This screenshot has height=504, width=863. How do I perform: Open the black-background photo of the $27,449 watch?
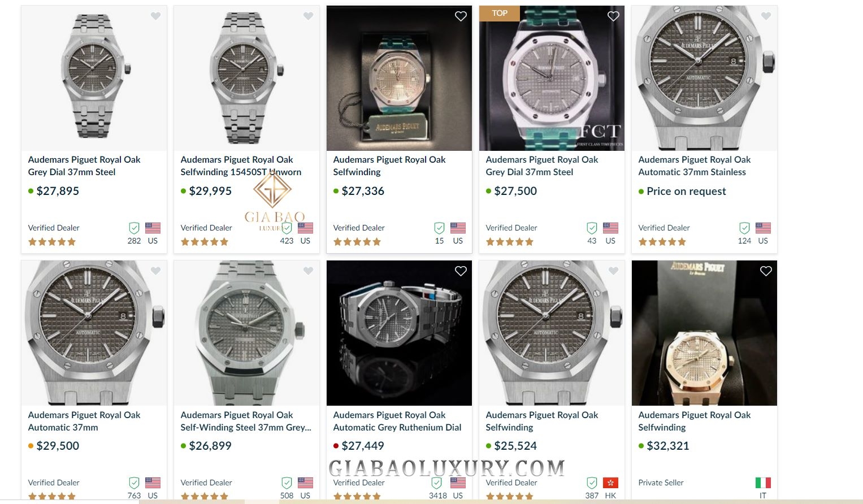click(x=399, y=333)
